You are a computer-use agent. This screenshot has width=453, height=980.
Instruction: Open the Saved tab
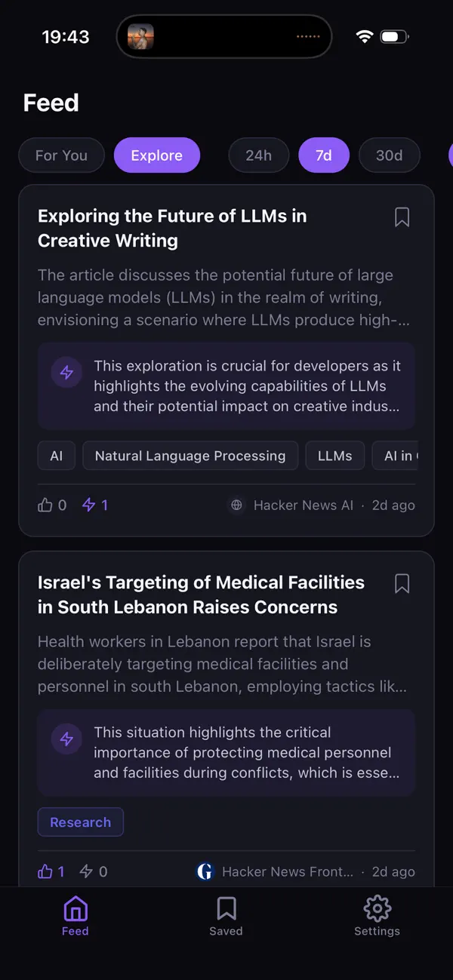(x=226, y=908)
